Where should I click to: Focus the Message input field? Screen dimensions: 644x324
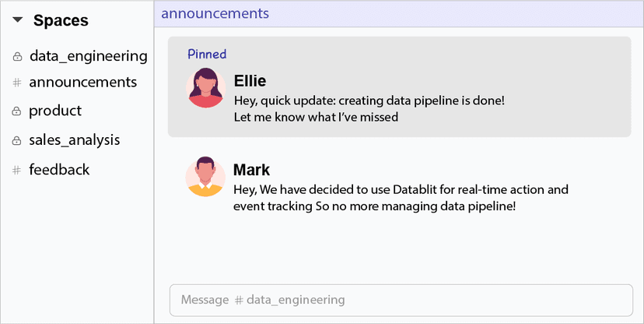pos(401,300)
